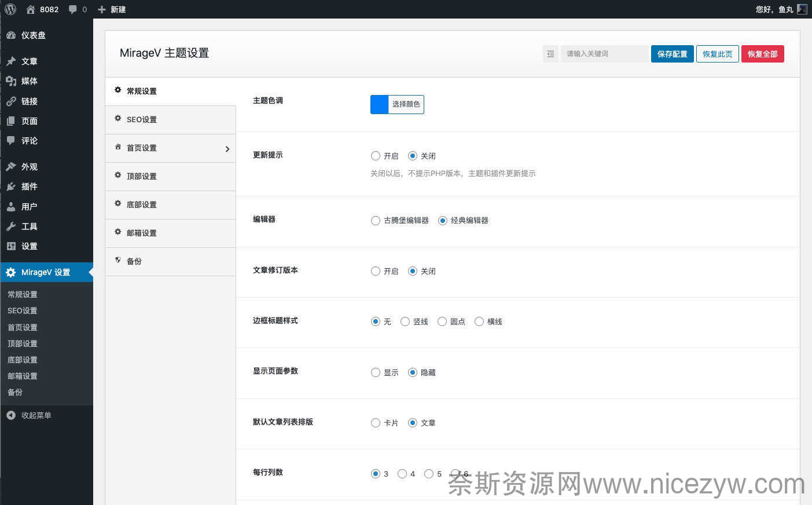Open 备份 in the sidebar submenu
The image size is (812, 505).
point(15,392)
